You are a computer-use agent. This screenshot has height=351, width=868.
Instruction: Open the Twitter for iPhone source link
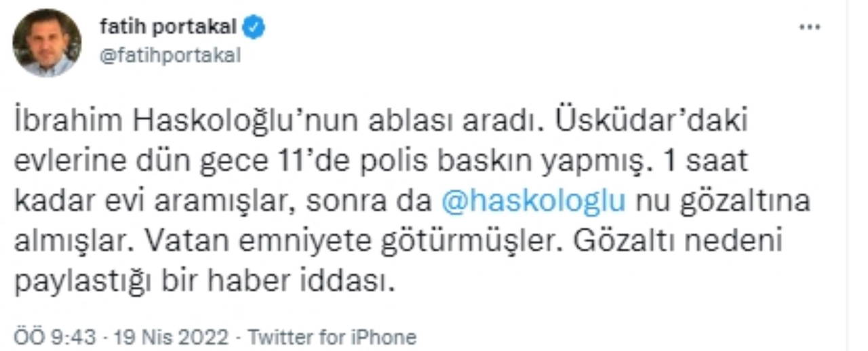tap(332, 337)
